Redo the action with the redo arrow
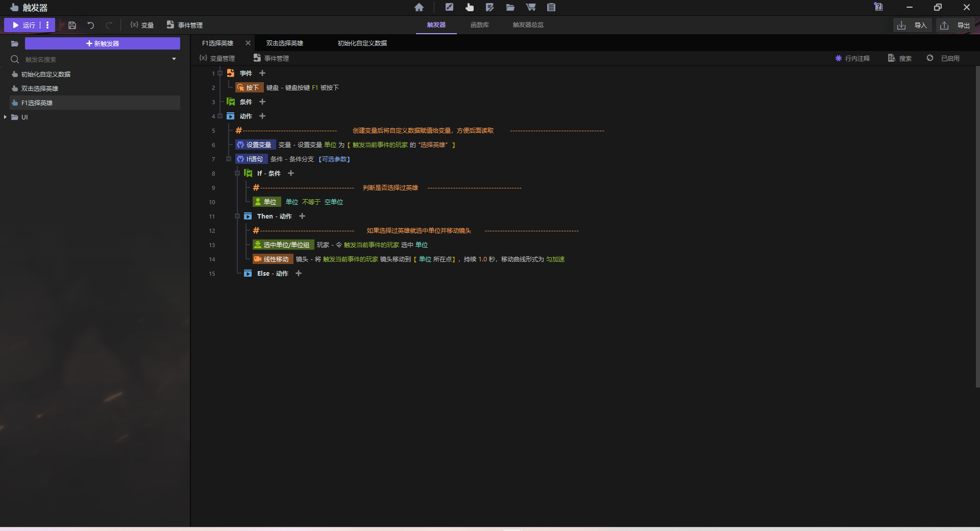The width and height of the screenshot is (980, 531). pos(109,25)
